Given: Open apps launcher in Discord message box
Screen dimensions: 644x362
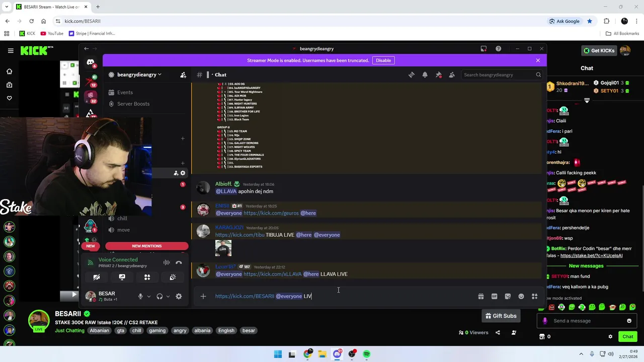Looking at the screenshot, I should coord(535,296).
